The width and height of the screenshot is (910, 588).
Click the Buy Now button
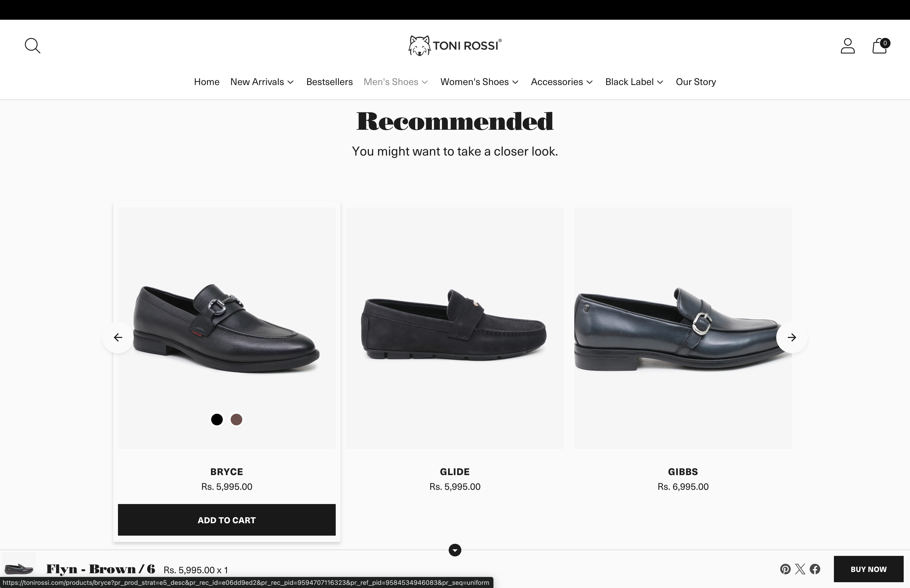point(868,569)
